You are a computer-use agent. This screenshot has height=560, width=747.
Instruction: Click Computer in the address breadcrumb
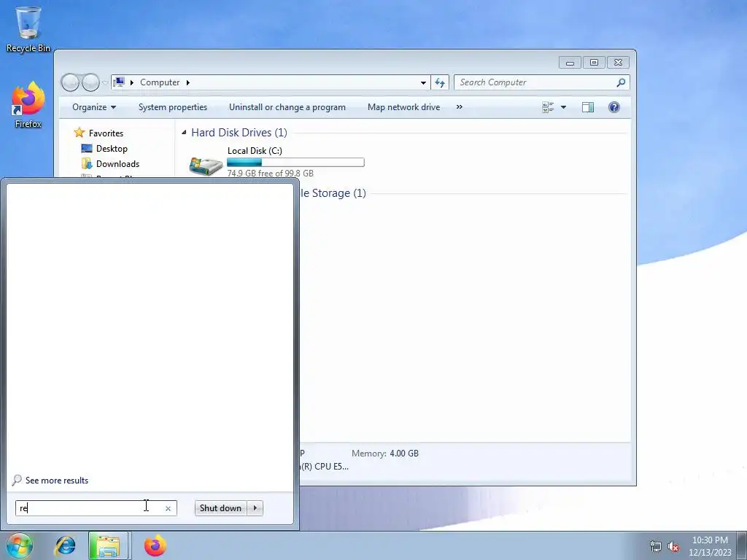point(160,82)
